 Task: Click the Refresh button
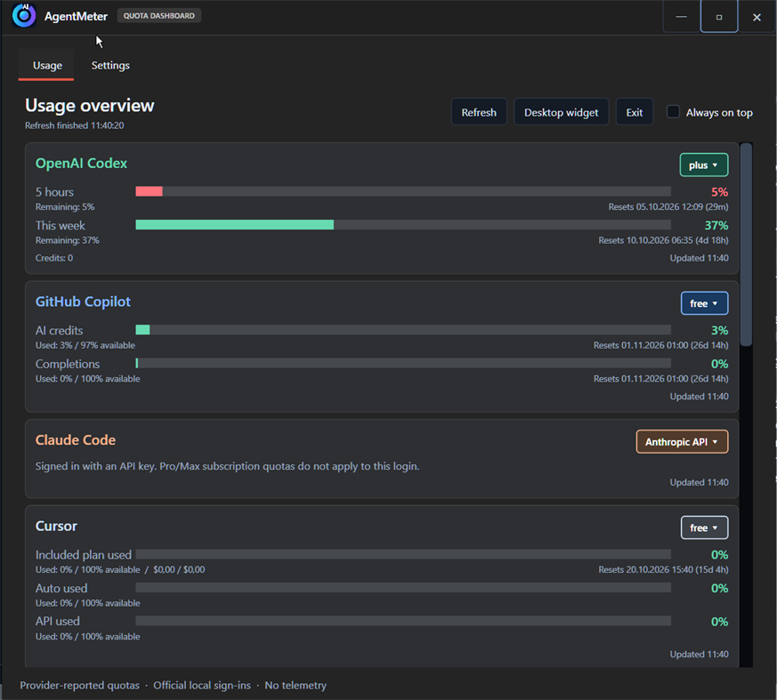point(479,112)
